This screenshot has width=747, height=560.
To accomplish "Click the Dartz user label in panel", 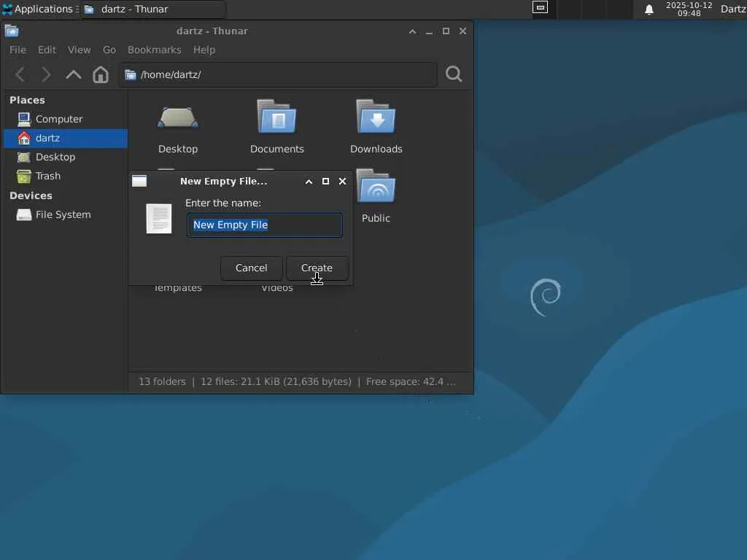I will point(732,9).
